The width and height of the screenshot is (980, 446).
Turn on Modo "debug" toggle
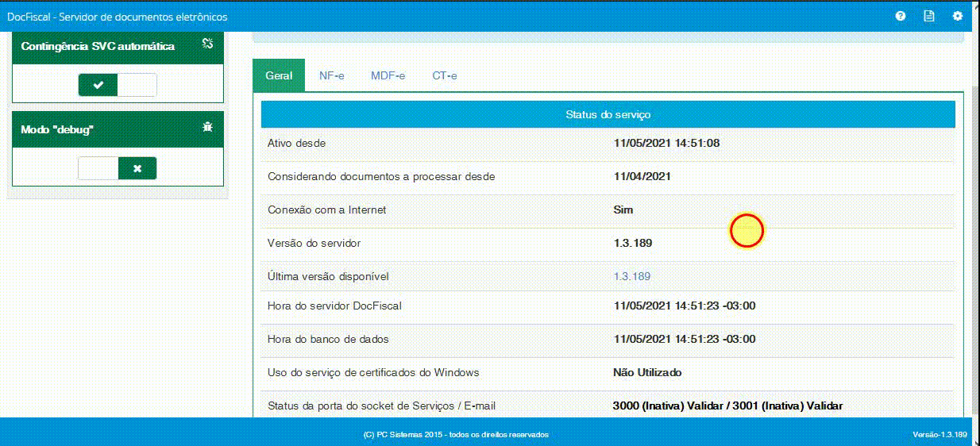click(118, 168)
